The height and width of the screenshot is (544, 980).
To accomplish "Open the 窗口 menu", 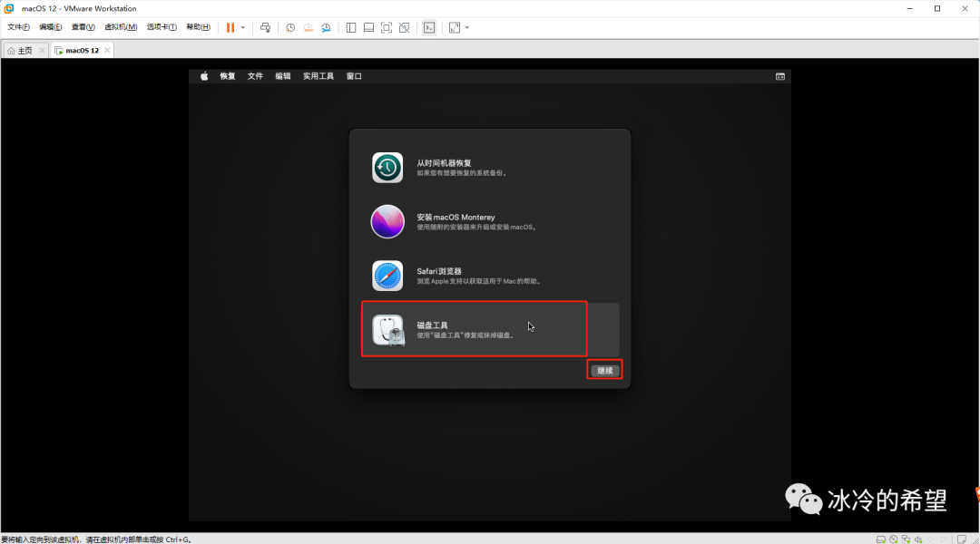I will click(354, 76).
